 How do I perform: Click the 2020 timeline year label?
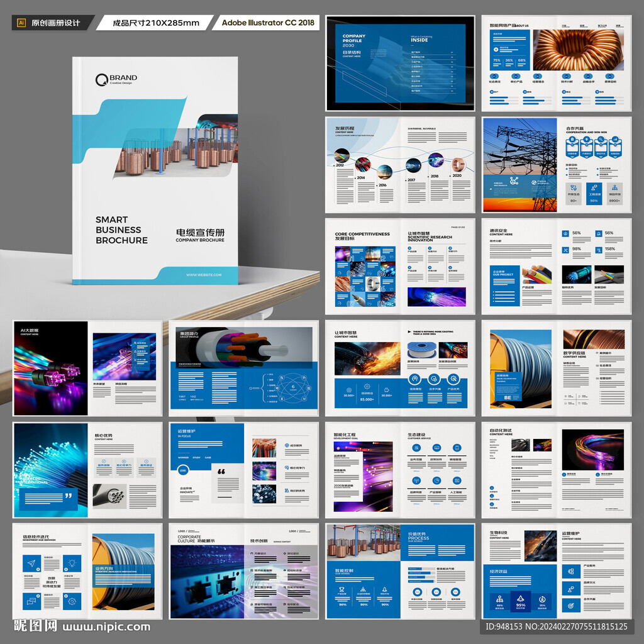pyautogui.click(x=457, y=175)
